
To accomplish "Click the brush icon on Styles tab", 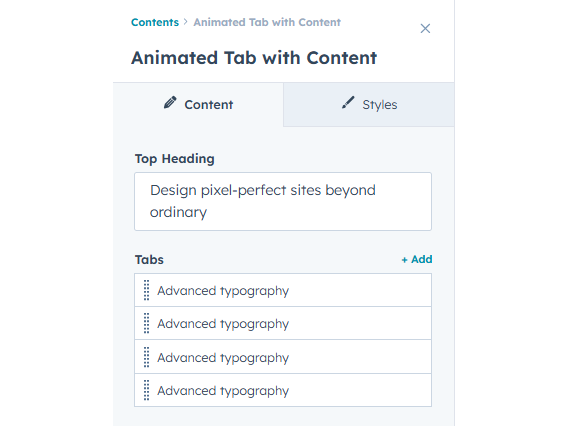I will tap(348, 103).
